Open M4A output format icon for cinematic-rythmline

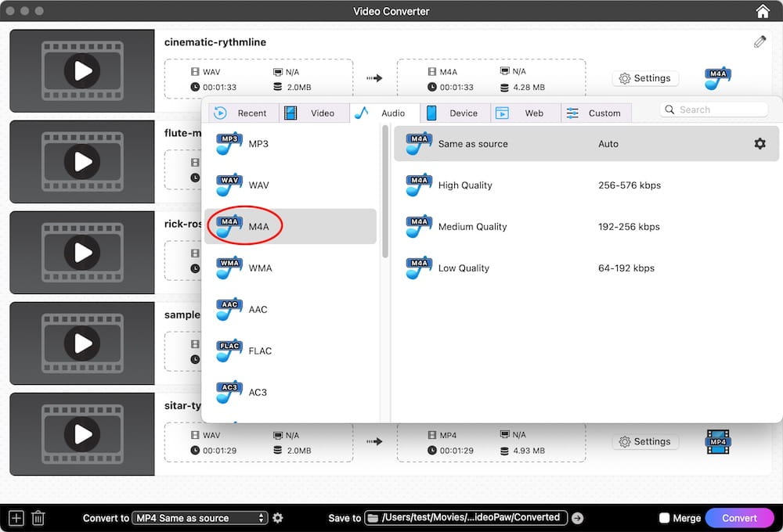pyautogui.click(x=717, y=78)
